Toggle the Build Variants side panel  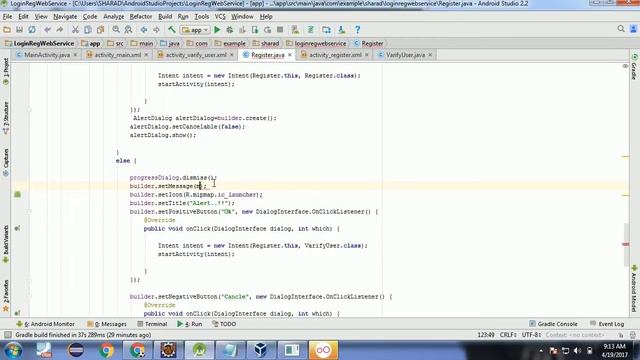pos(6,244)
